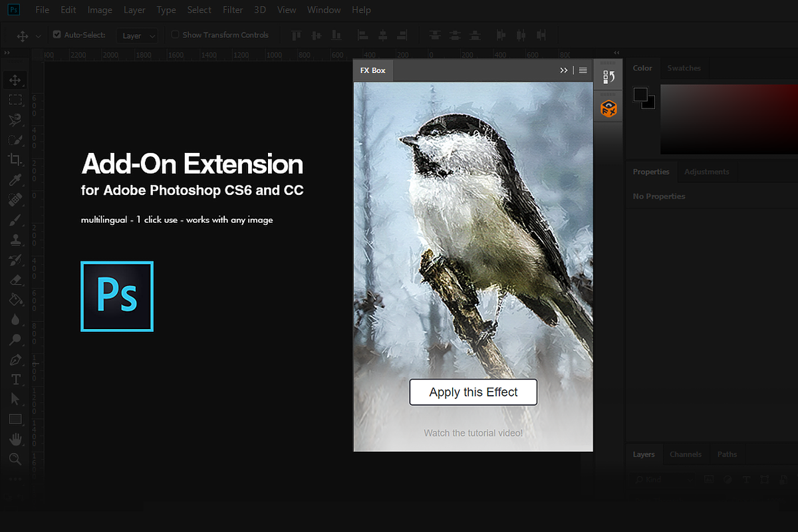Open the View menu
The image size is (798, 532).
coord(287,10)
